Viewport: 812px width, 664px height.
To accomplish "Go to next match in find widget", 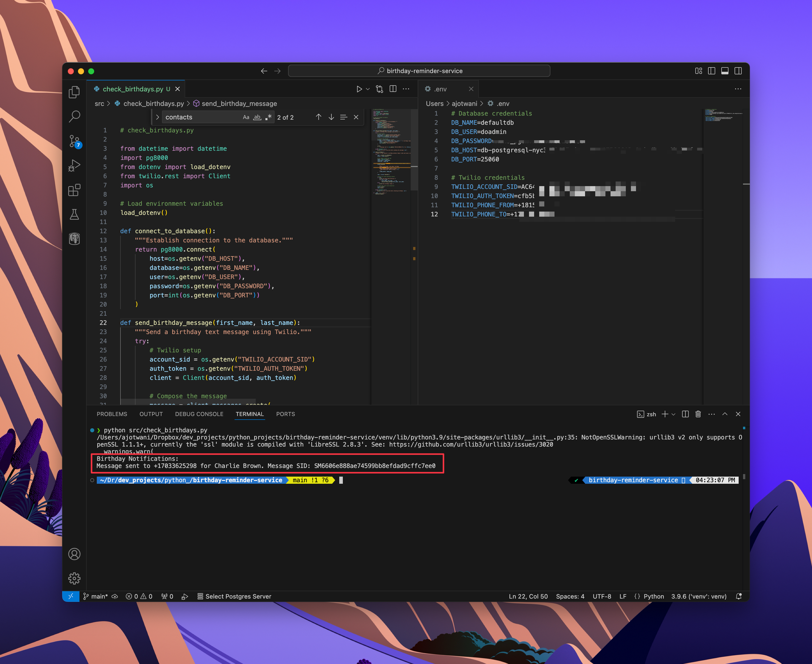I will (x=331, y=117).
